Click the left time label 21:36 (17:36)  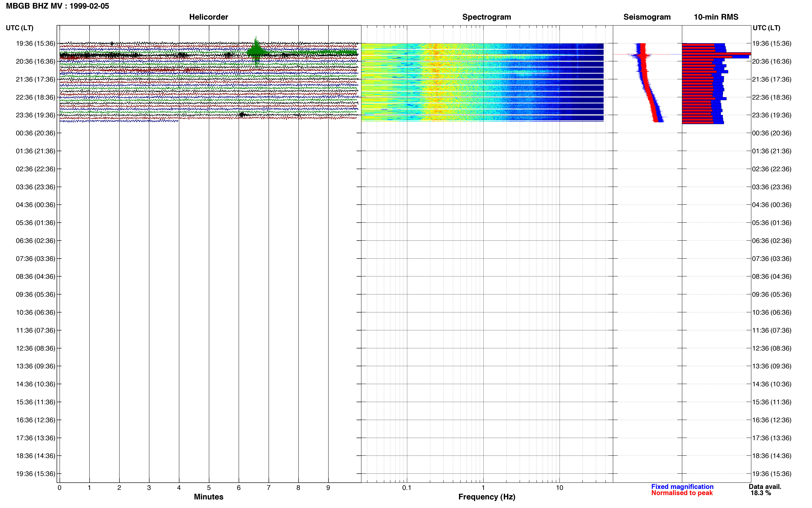[x=36, y=79]
